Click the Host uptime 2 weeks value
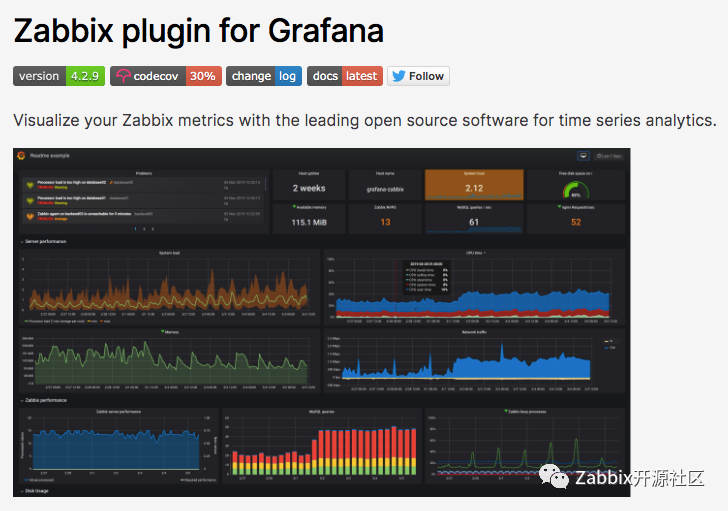The height and width of the screenshot is (511, 728). pos(309,188)
